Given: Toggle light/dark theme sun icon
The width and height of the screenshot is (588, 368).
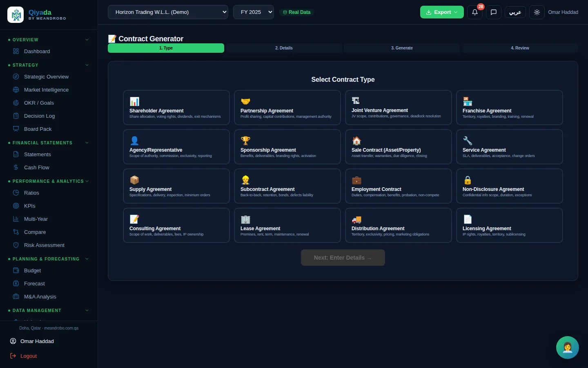Looking at the screenshot, I should pyautogui.click(x=537, y=12).
